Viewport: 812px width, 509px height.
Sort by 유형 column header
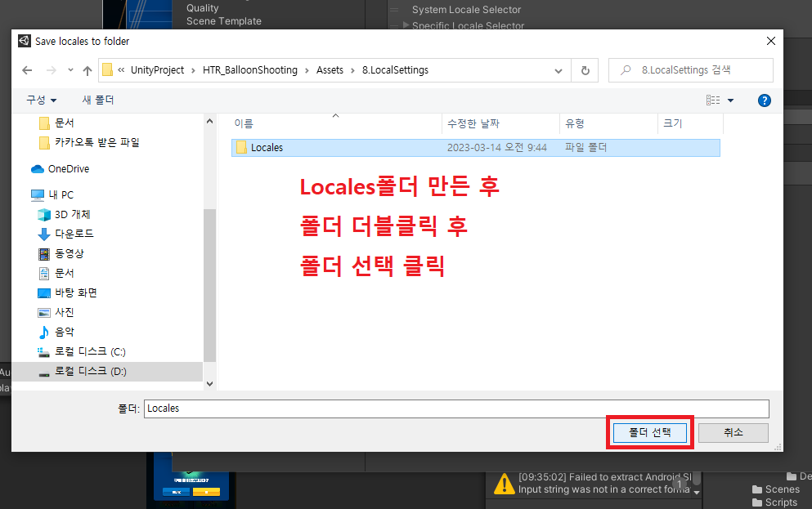(x=575, y=123)
